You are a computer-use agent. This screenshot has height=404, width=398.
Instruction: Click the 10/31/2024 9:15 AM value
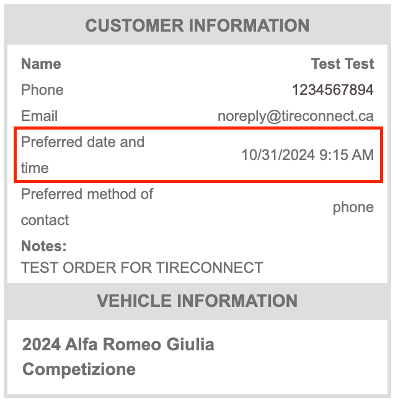(307, 155)
